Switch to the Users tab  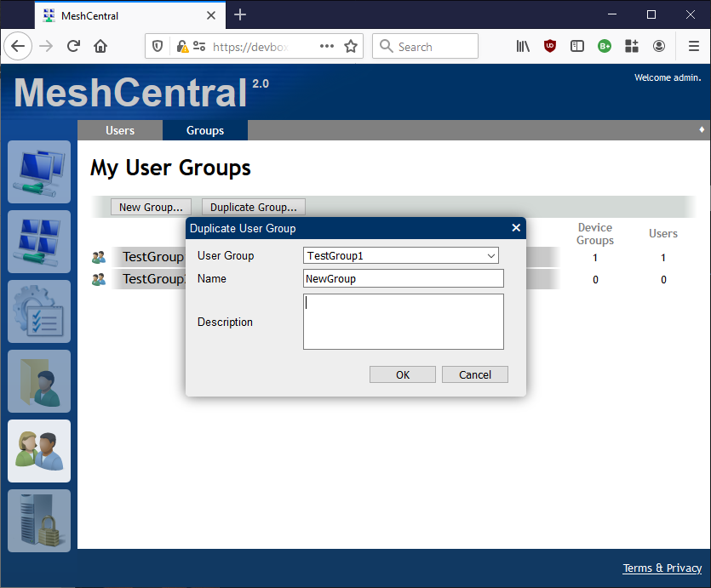[119, 130]
